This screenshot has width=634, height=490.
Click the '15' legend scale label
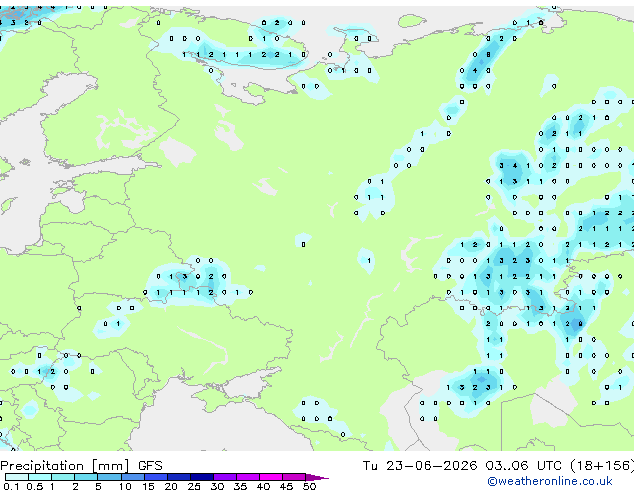(x=148, y=486)
